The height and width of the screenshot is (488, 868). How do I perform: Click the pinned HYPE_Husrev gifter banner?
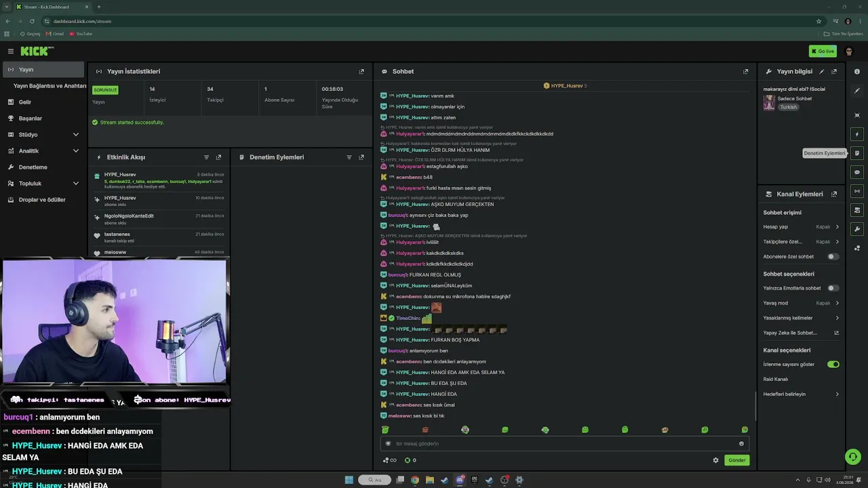(565, 85)
